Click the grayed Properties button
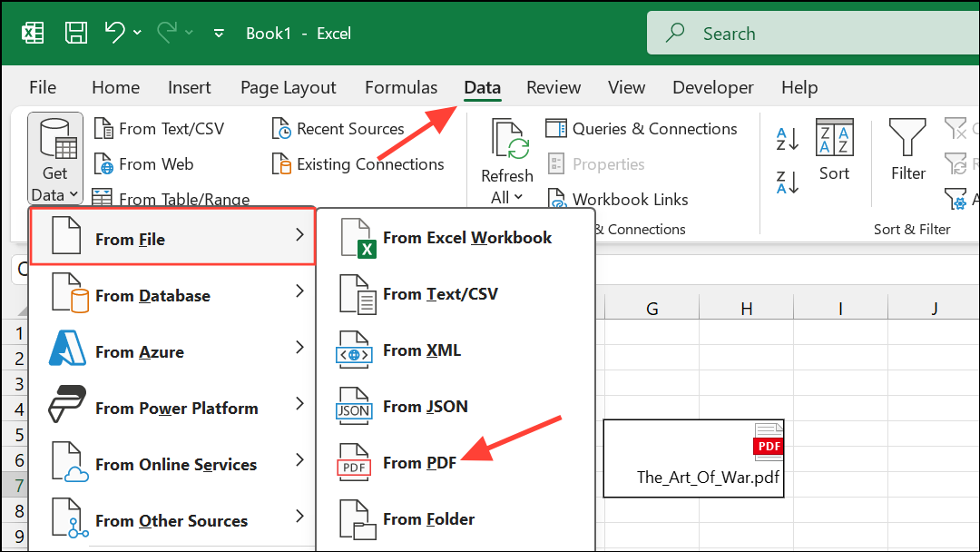 (595, 164)
